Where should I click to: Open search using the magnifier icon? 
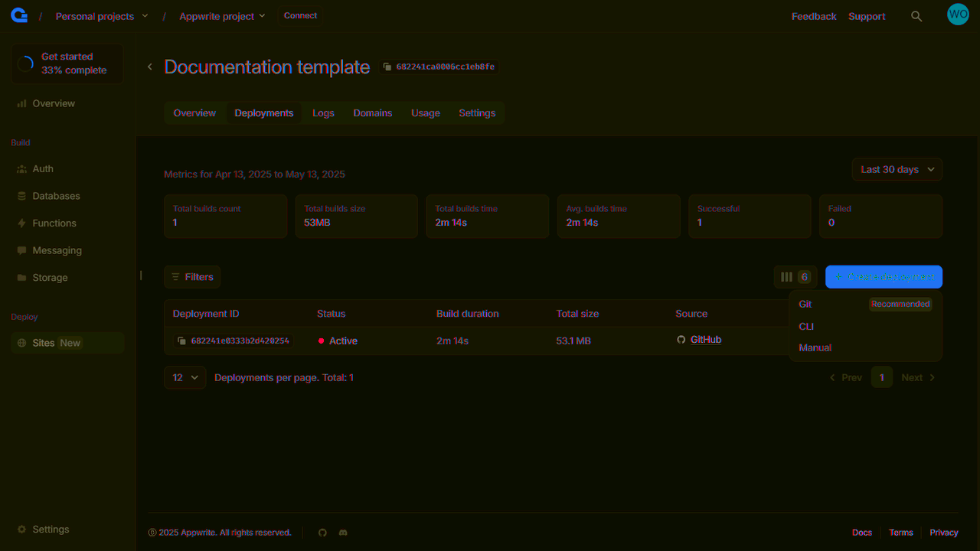coord(916,15)
